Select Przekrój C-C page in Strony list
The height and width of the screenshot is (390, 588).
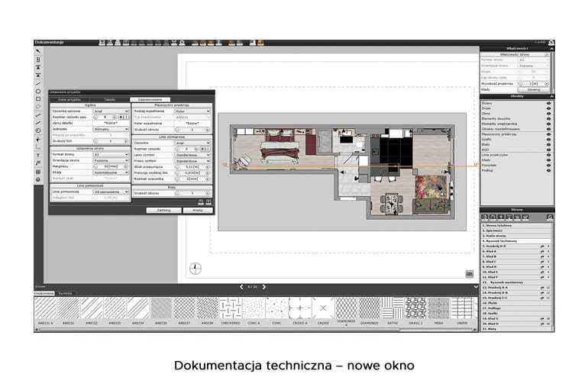[515, 298]
